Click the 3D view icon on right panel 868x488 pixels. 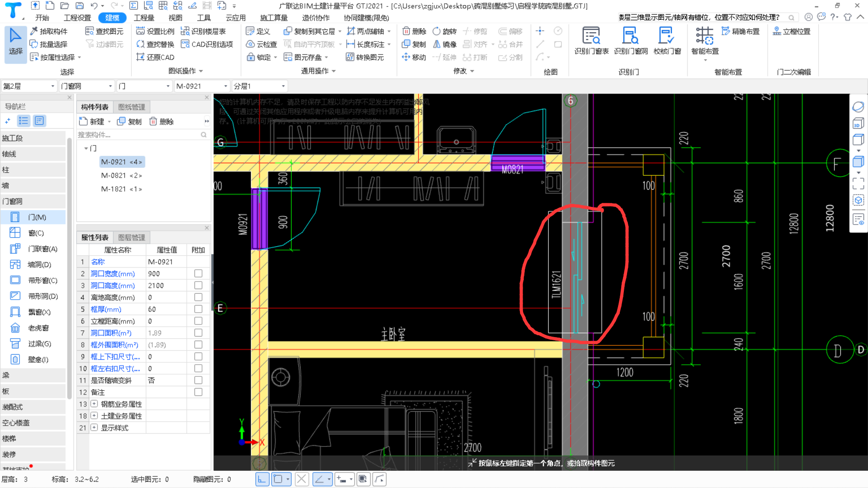(858, 124)
